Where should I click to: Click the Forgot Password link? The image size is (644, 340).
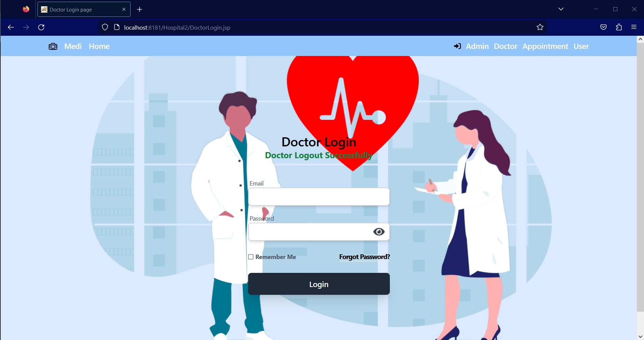(364, 257)
